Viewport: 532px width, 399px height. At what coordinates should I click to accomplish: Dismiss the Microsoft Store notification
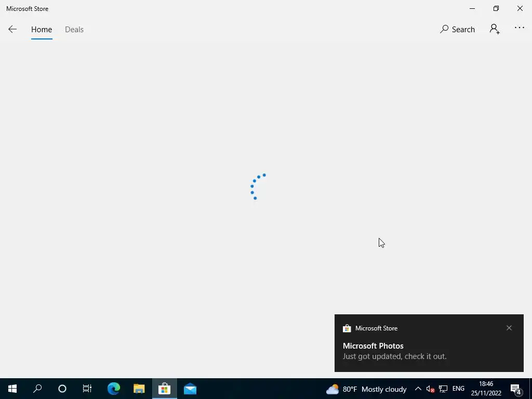pos(509,328)
